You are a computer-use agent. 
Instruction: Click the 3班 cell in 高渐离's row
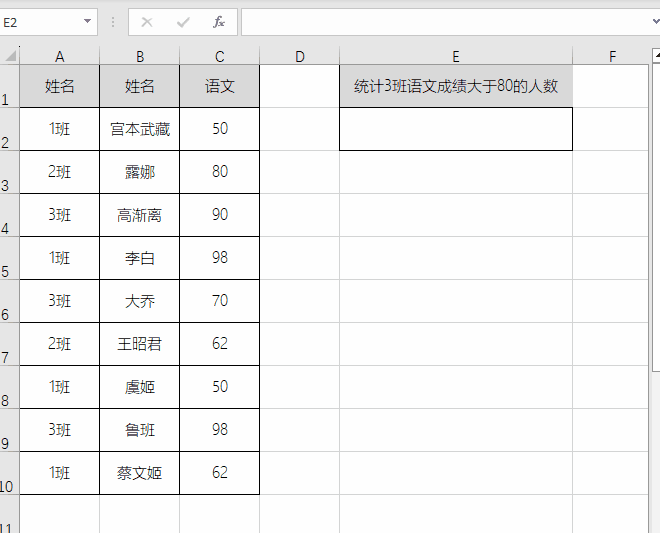tap(59, 215)
